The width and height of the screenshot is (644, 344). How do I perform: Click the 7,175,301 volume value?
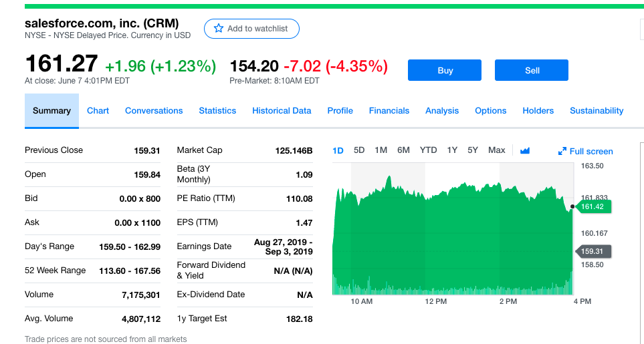point(141,295)
